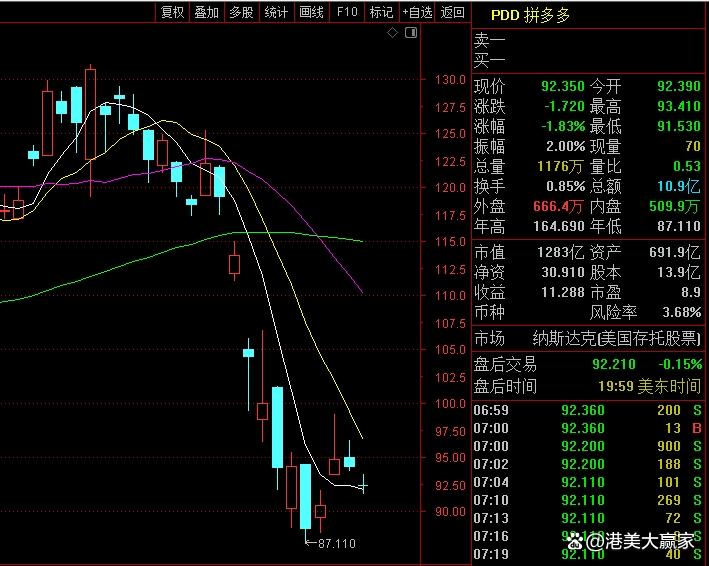Click the 股本 value 13.9亿
The width and height of the screenshot is (709, 566).
[679, 272]
